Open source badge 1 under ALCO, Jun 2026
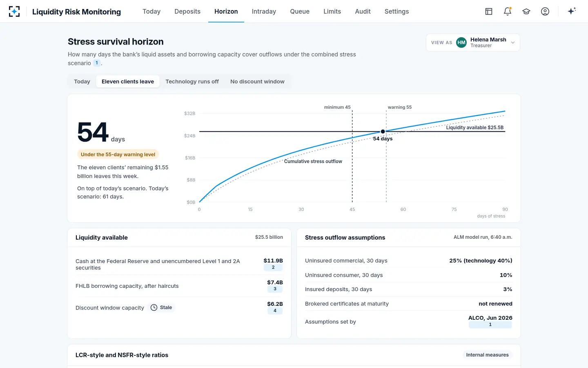The width and height of the screenshot is (588, 368). (x=490, y=325)
